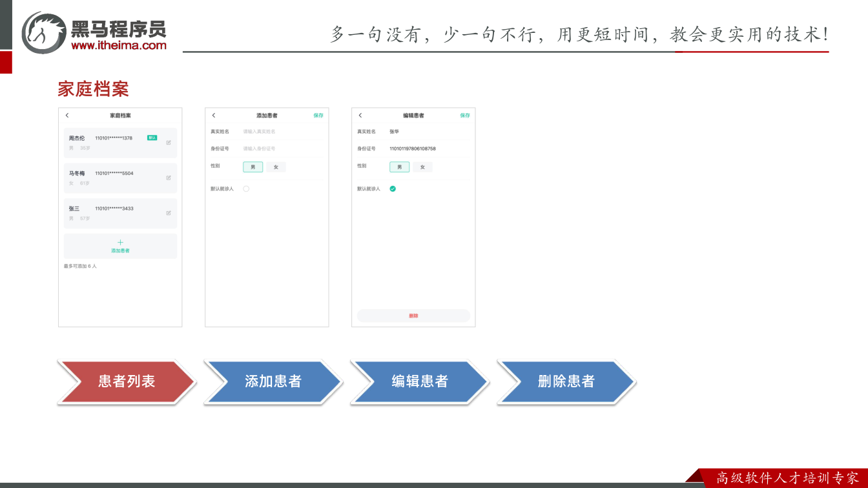Choose 女 gender on 编辑患者 screen
Image resolution: width=868 pixels, height=488 pixels.
coord(422,167)
